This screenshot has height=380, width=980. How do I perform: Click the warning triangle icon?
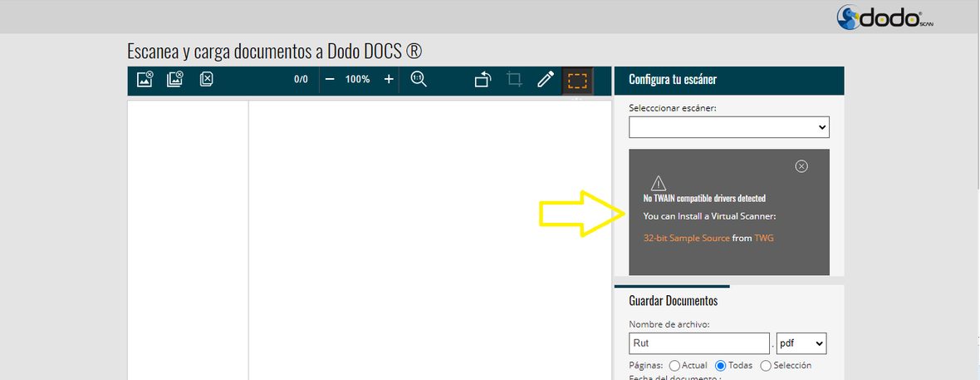click(658, 184)
